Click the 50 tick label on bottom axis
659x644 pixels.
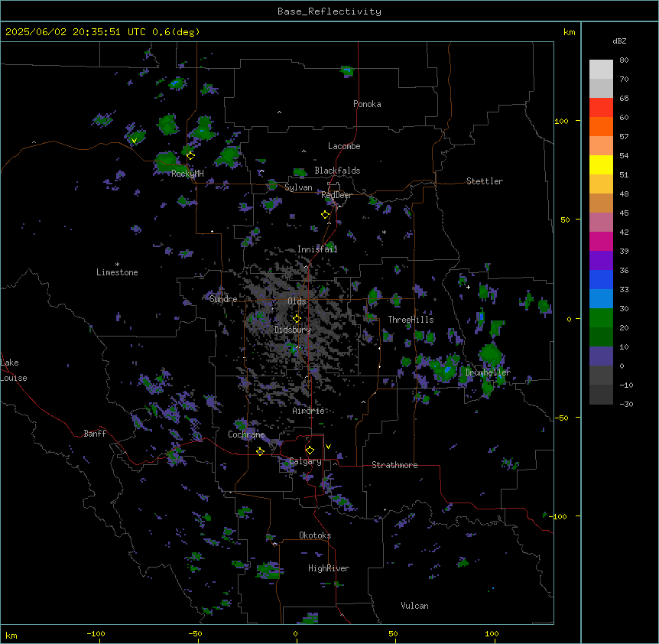(393, 633)
